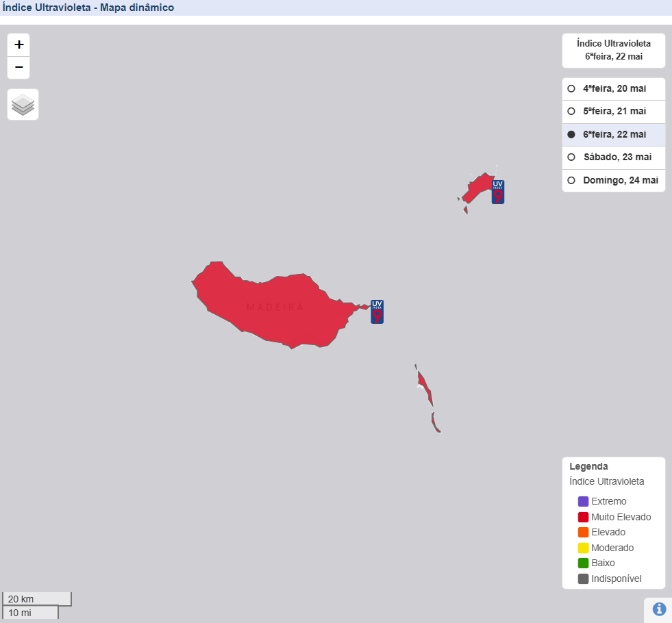Select 4ªfeira, 20 mai radio option
Viewport: 672px width, 623px height.
614,88
